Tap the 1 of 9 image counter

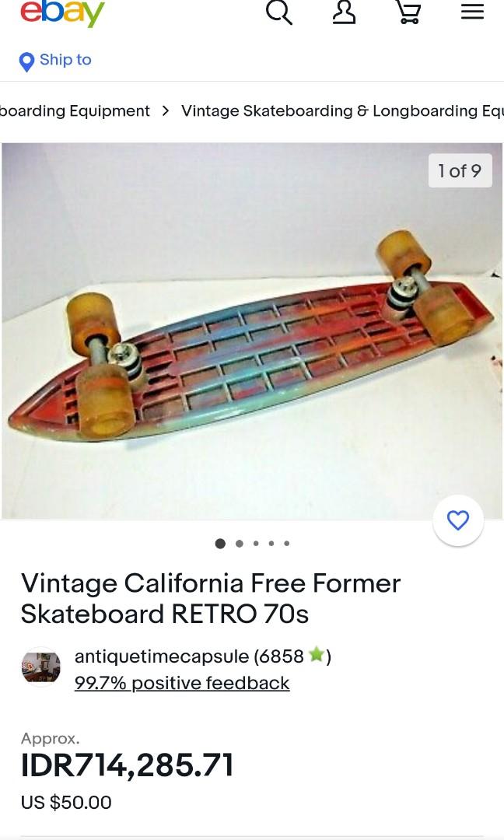[460, 170]
